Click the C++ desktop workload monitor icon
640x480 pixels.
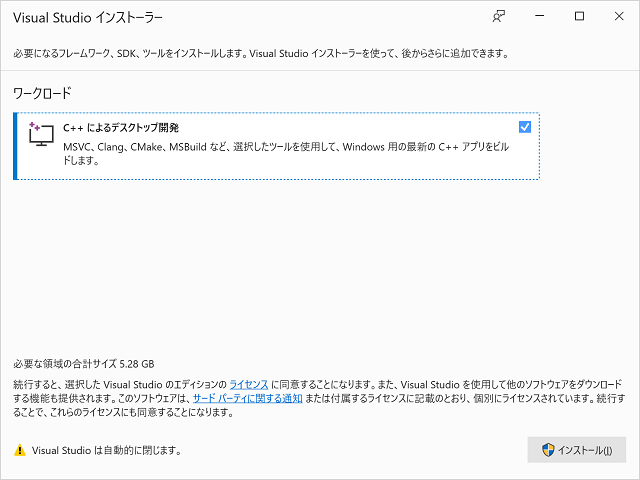click(41, 134)
